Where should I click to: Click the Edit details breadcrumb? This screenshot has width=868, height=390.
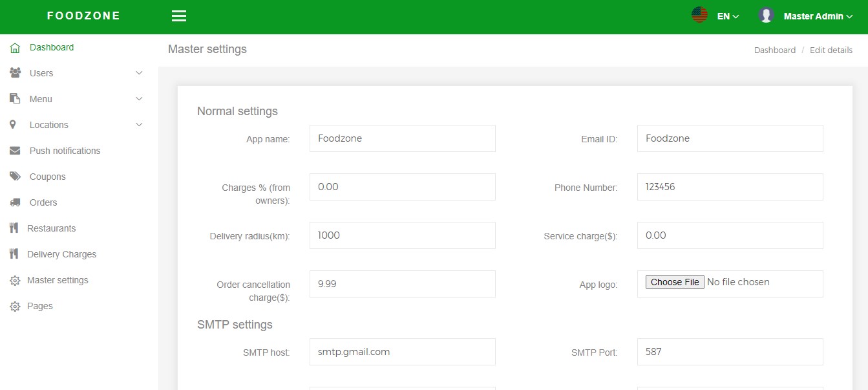831,50
